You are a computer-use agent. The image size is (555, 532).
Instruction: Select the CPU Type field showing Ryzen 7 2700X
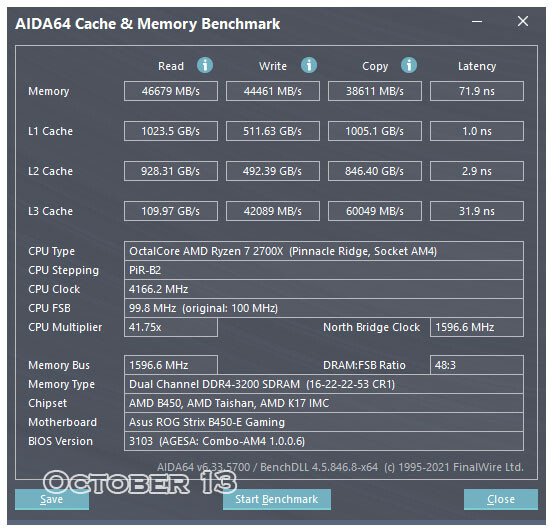pos(324,251)
